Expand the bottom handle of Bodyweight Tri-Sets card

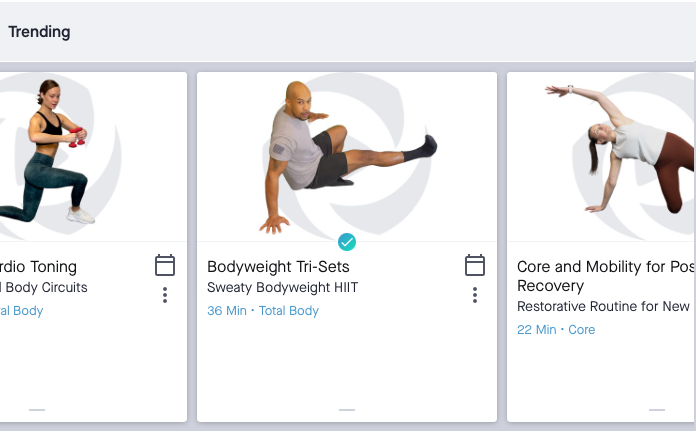pyautogui.click(x=347, y=410)
